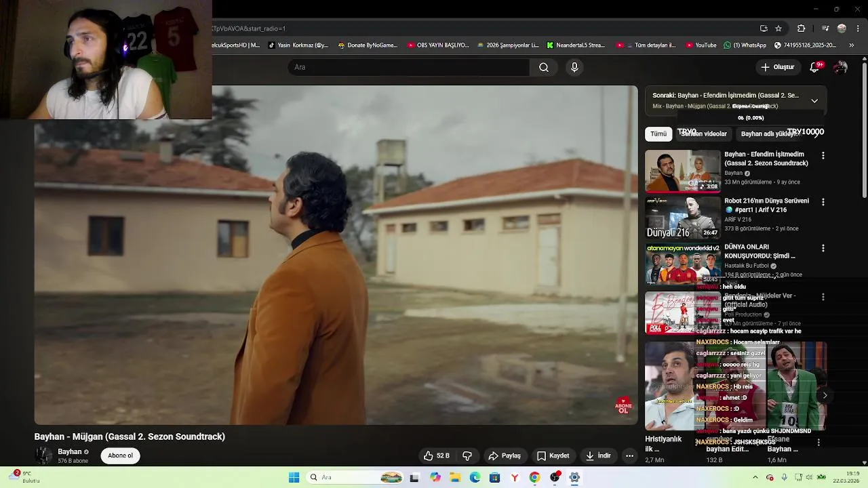Click the İndir download button
This screenshot has width=868, height=488.
599,455
